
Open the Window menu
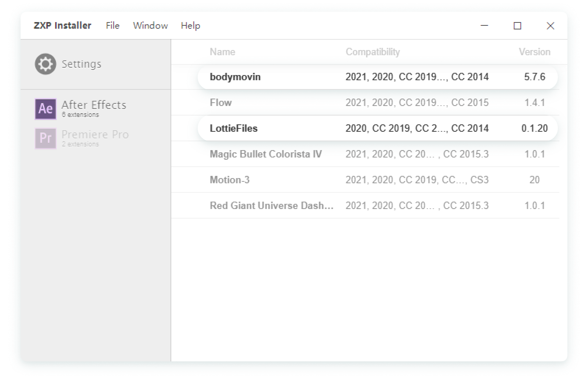click(x=150, y=26)
